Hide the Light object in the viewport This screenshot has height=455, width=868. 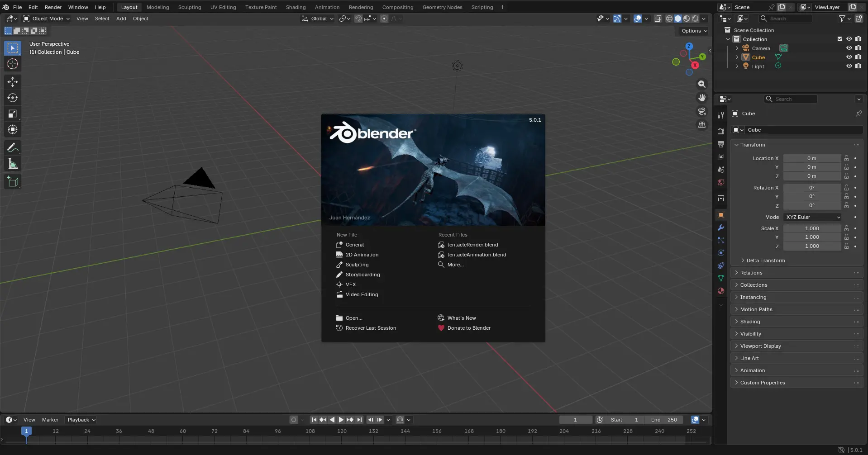pos(849,66)
